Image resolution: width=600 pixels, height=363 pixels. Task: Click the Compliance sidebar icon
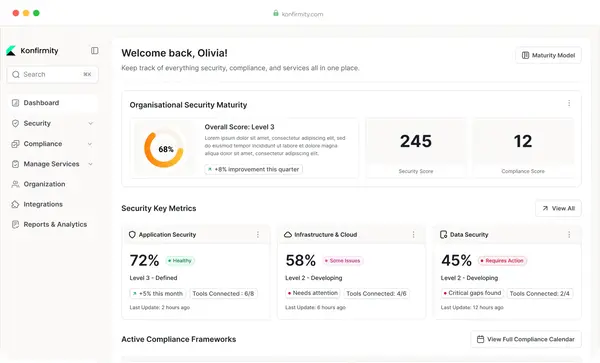click(x=15, y=144)
